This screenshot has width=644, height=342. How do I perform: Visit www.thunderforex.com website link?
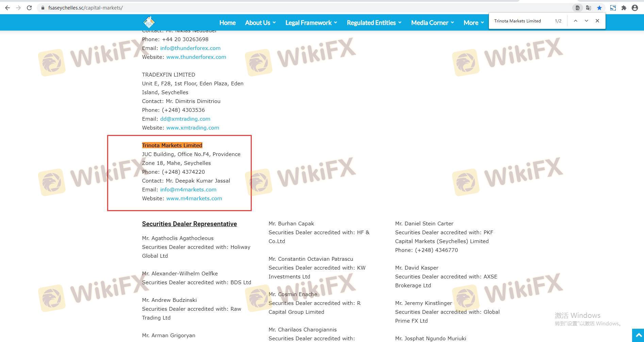click(196, 57)
